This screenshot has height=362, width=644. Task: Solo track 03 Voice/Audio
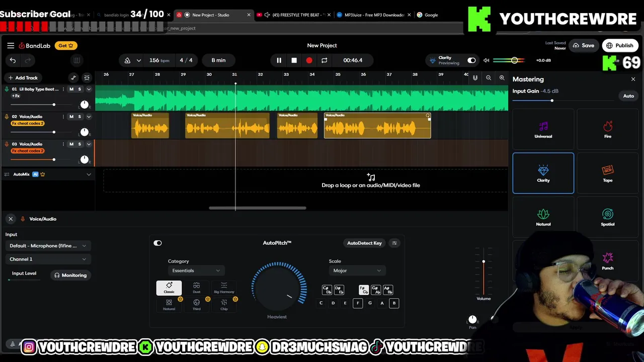[x=79, y=144]
